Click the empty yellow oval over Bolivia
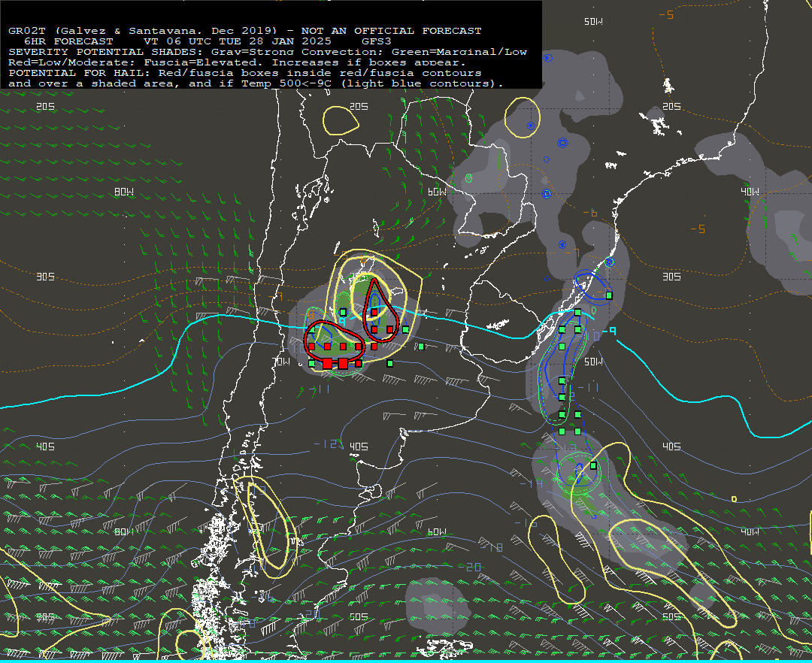 click(341, 120)
